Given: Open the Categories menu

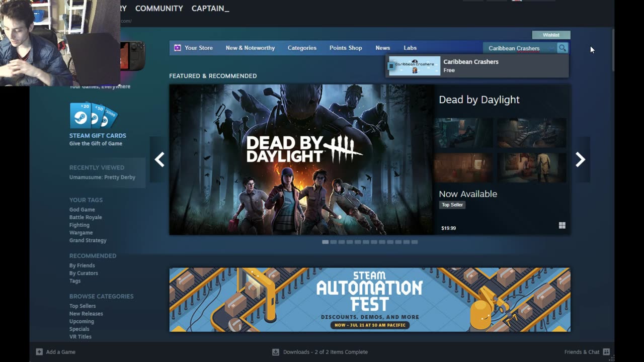Looking at the screenshot, I should pos(302,48).
